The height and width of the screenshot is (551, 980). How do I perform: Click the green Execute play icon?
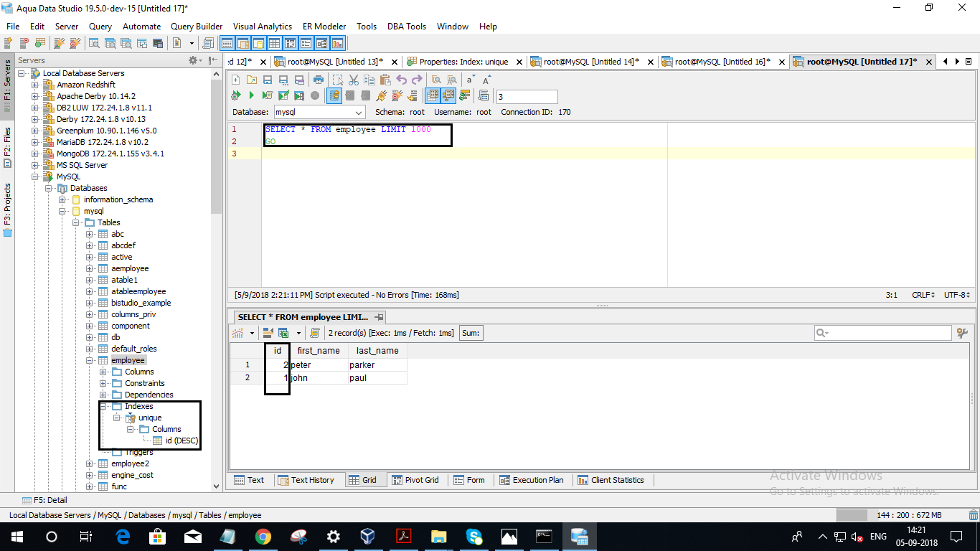click(252, 95)
